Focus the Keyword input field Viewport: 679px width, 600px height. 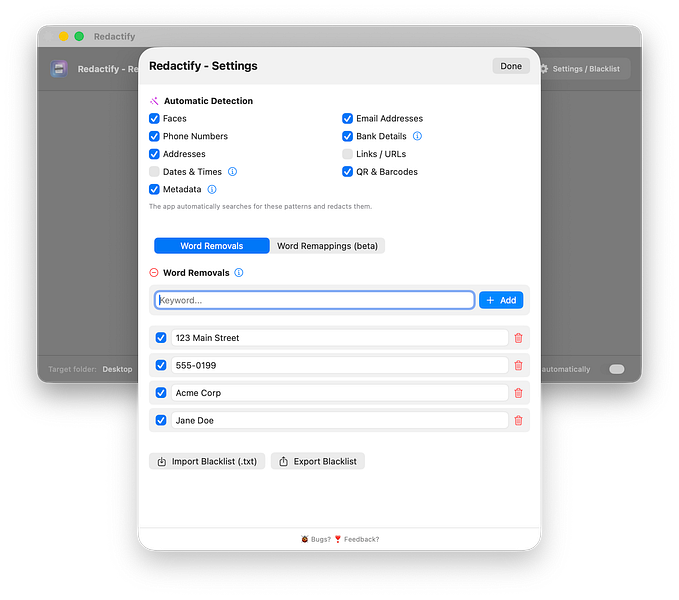315,300
